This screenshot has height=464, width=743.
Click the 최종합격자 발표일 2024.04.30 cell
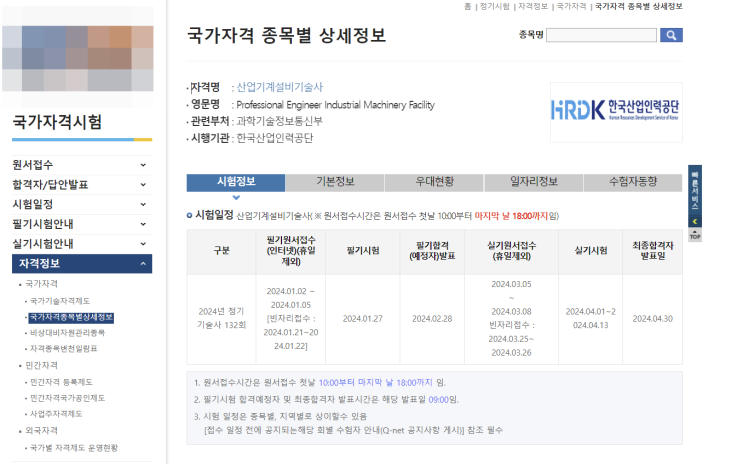(x=652, y=318)
